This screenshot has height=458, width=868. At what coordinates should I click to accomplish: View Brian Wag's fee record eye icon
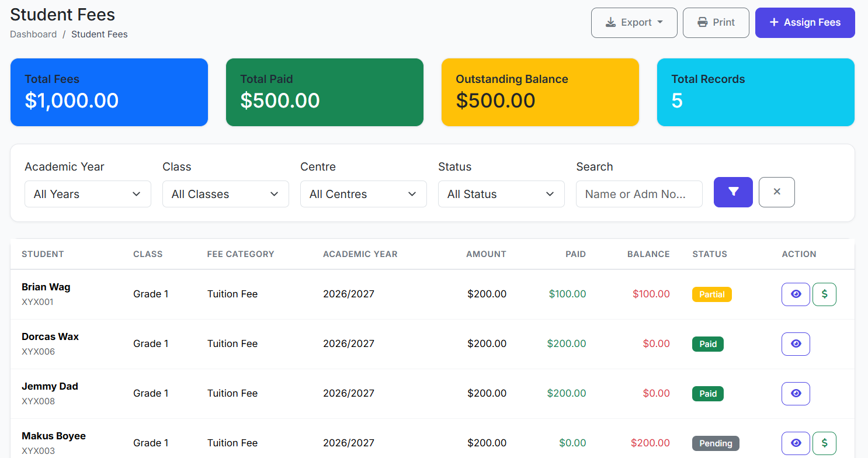click(x=796, y=294)
